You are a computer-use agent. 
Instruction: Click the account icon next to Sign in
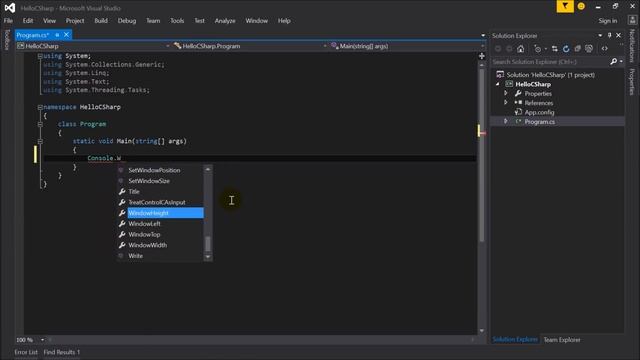click(632, 20)
